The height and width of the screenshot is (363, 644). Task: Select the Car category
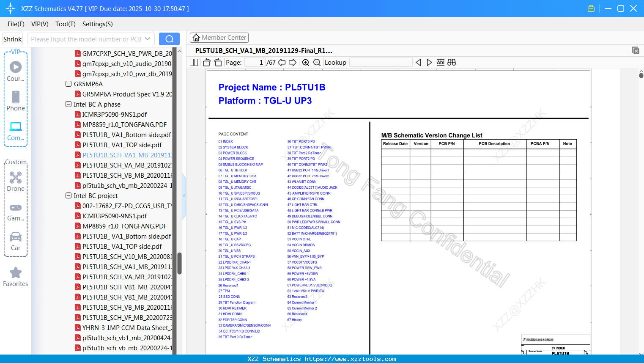[16, 241]
